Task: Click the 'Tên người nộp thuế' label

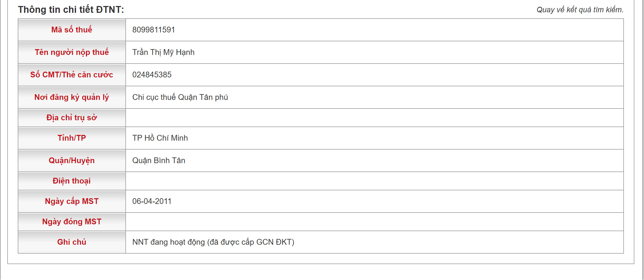Action: (72, 52)
